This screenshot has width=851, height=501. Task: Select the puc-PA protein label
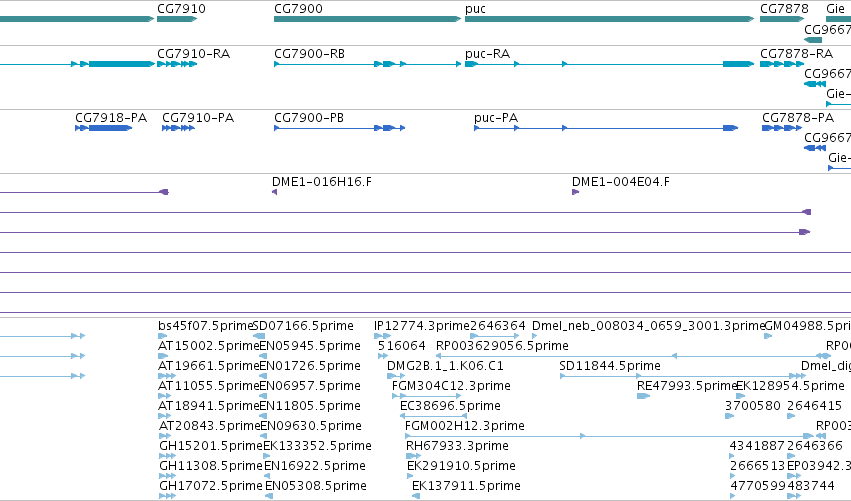pos(496,118)
